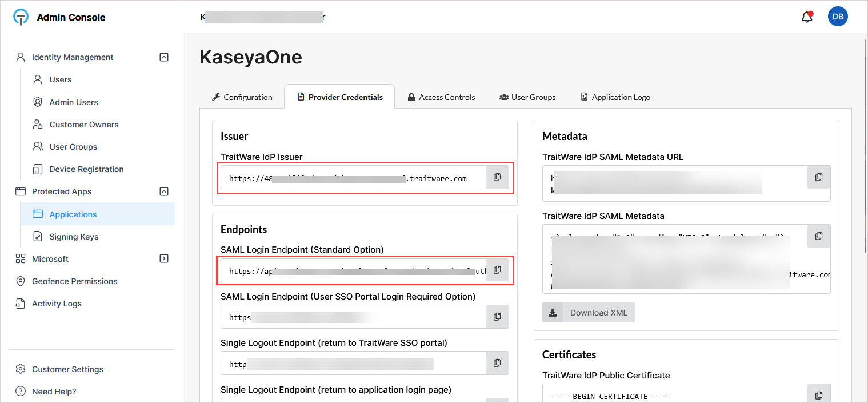Open the notifications bell
The height and width of the screenshot is (403, 868).
click(807, 17)
